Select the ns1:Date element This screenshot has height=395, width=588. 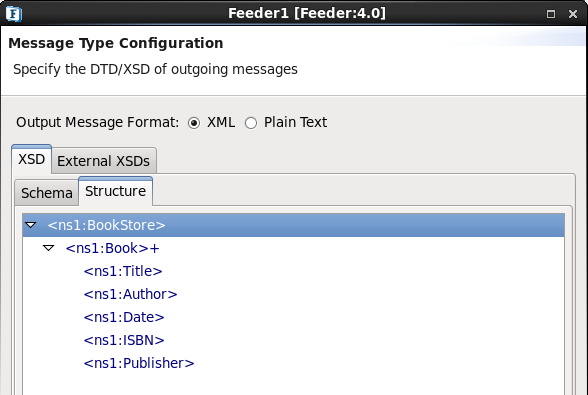coord(124,317)
